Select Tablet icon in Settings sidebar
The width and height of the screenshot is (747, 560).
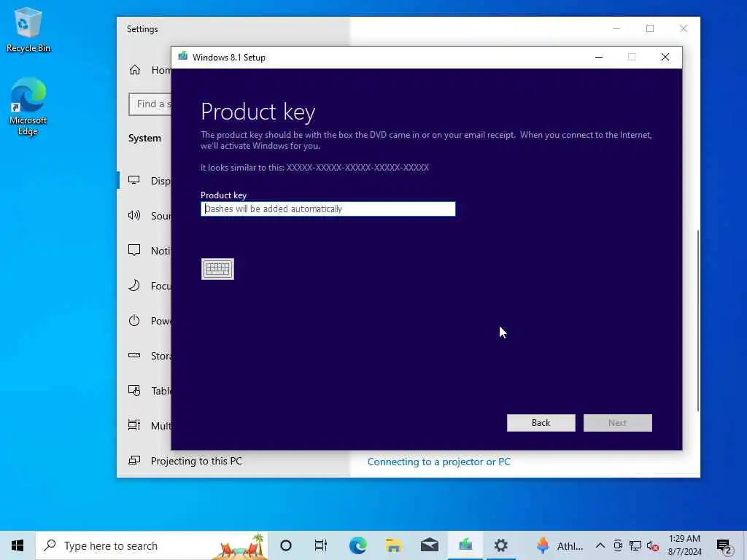click(x=134, y=391)
